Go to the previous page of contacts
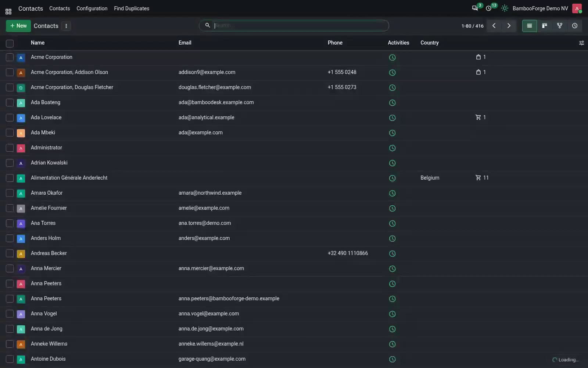 pyautogui.click(x=494, y=26)
